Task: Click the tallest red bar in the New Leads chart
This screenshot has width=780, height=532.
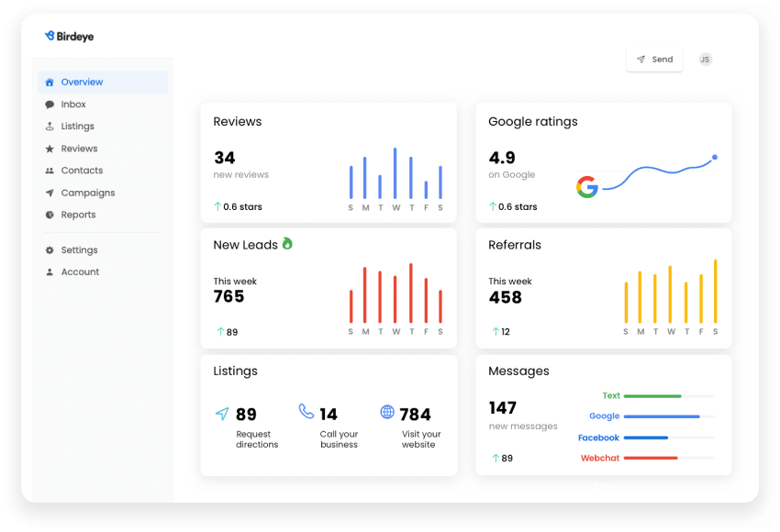Action: click(411, 293)
